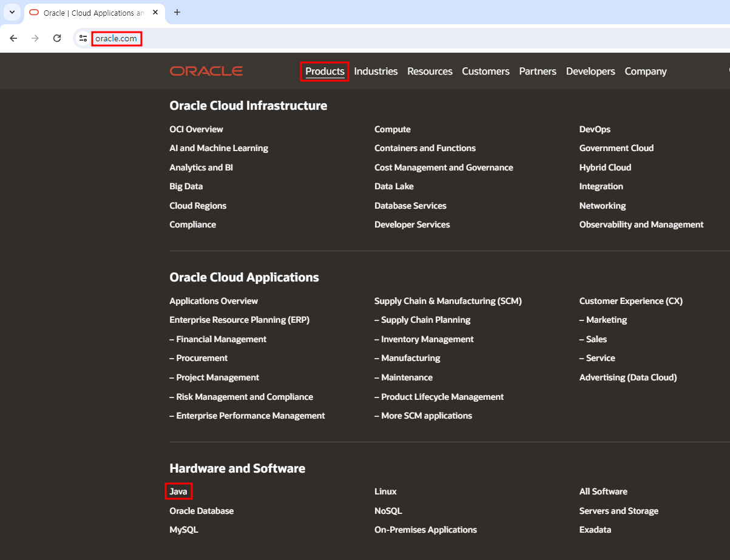This screenshot has height=560, width=730.
Task: Click the Oracle logo
Action: click(206, 71)
